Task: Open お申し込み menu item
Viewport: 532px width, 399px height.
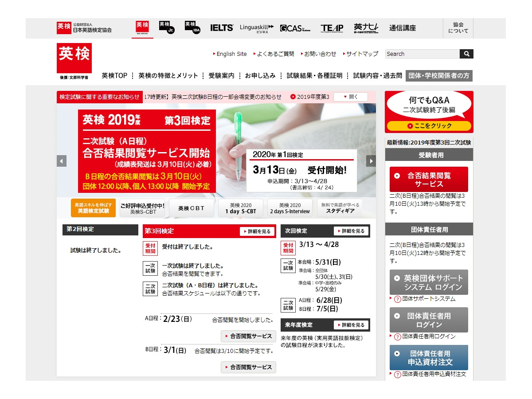Action: tap(260, 75)
